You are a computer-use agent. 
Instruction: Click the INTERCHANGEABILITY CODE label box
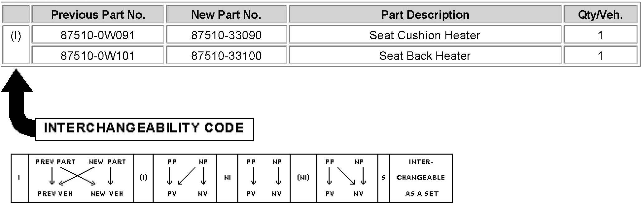point(144,129)
